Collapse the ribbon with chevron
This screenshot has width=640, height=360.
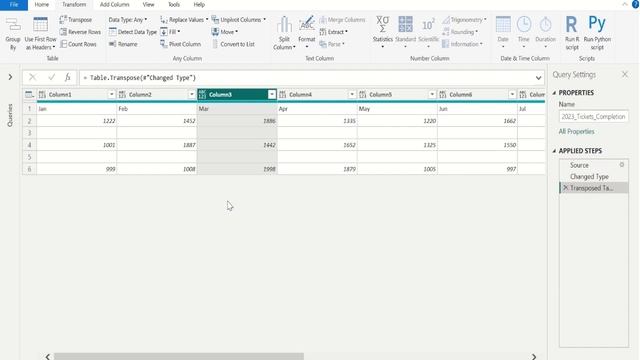coord(625,4)
